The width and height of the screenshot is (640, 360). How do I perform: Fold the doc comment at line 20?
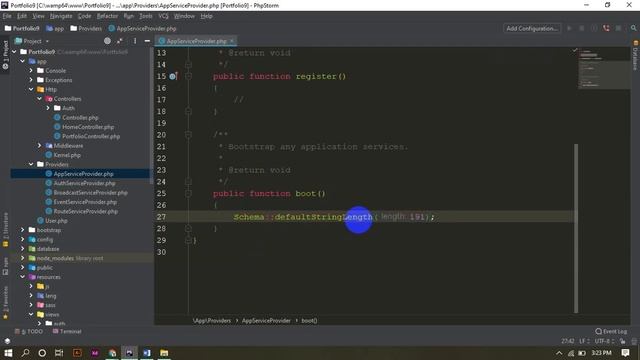click(x=188, y=135)
